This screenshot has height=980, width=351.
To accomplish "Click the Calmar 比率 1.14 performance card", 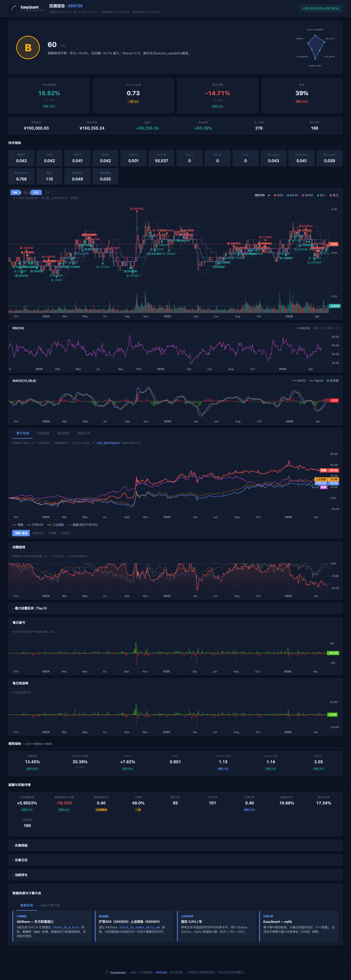I will 271,763.
